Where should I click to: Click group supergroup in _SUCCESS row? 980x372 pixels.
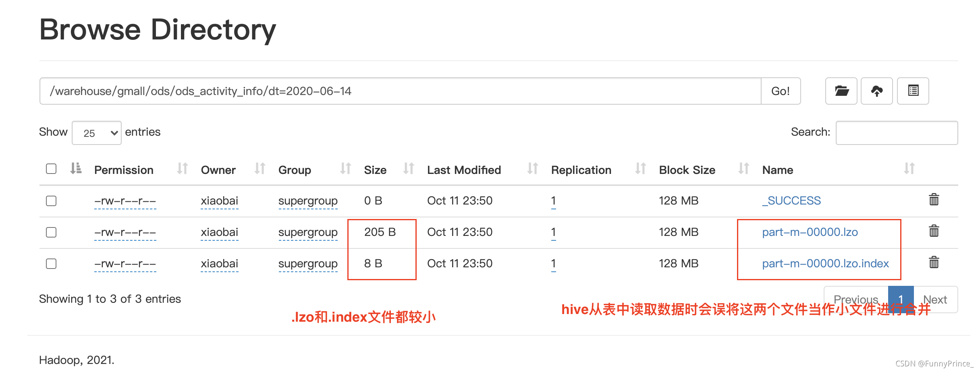coord(308,201)
